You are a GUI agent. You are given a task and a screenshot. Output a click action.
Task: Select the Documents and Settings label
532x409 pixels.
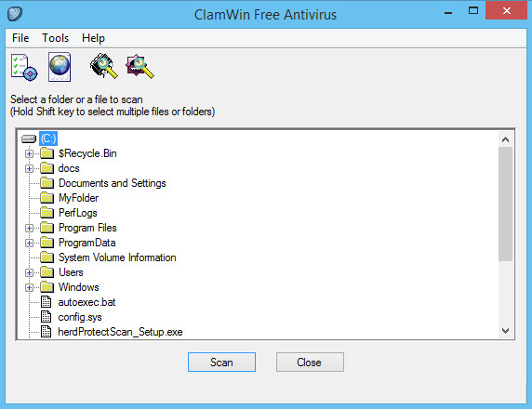[x=113, y=183]
